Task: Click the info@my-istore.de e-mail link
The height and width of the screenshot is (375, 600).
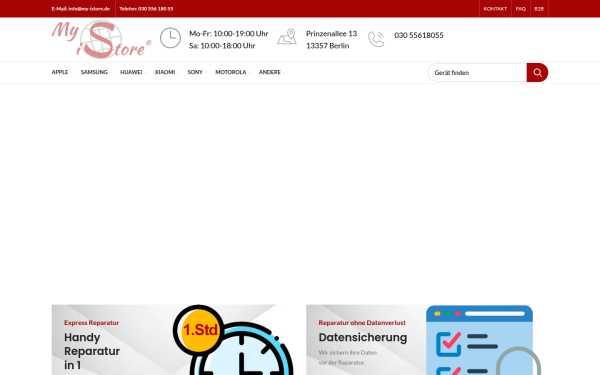Action: point(81,9)
